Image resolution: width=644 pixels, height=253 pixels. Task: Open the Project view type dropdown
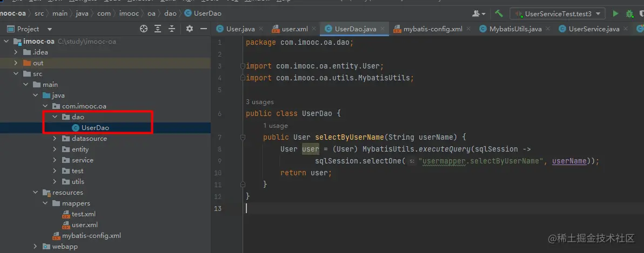click(50, 29)
